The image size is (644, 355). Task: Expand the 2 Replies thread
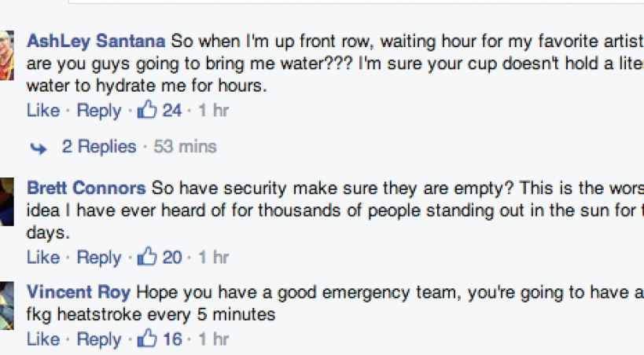(99, 147)
